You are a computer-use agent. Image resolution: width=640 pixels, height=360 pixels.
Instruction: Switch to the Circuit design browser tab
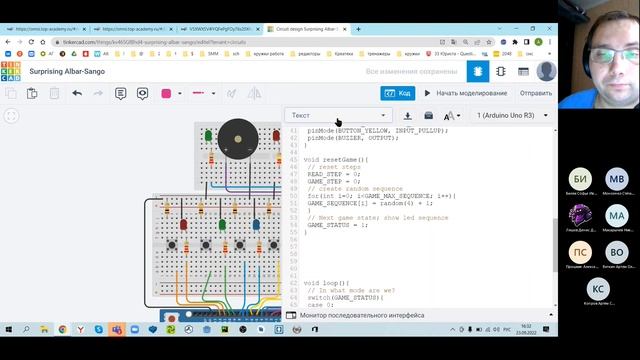click(x=307, y=29)
